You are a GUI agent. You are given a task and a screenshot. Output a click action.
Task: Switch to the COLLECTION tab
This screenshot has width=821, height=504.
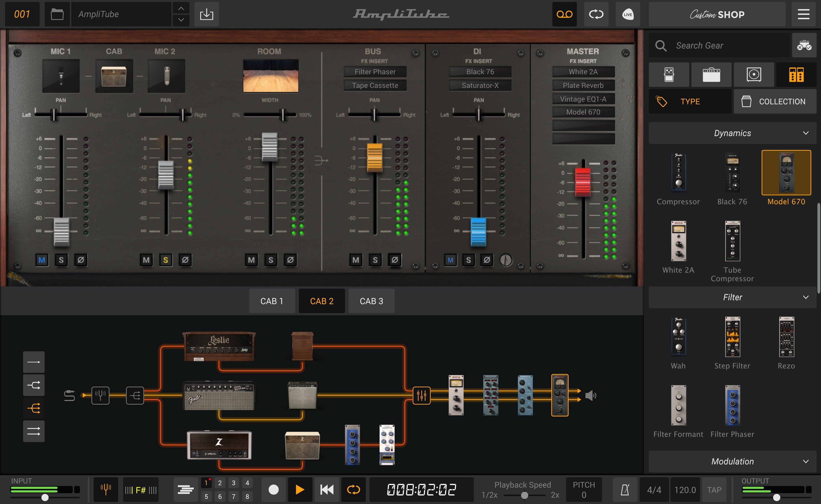(775, 101)
